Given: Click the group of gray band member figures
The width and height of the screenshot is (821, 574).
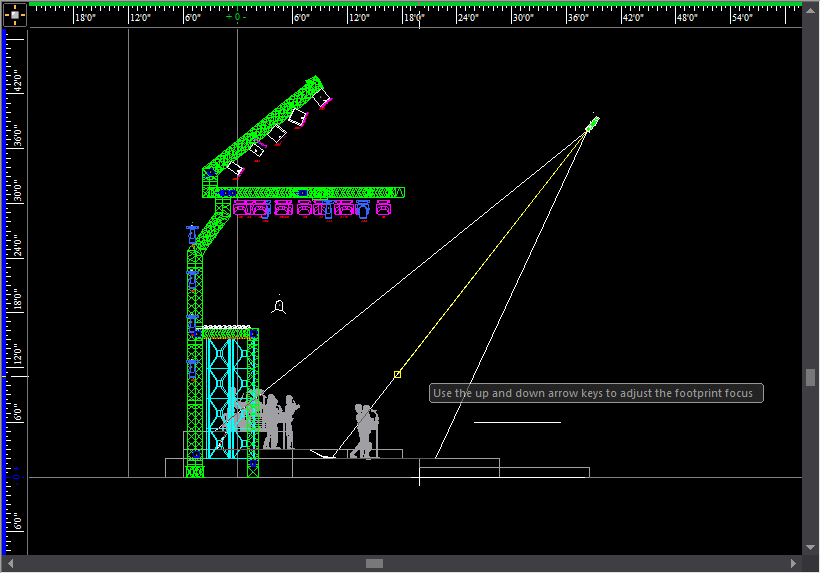Looking at the screenshot, I should pyautogui.click(x=278, y=422).
